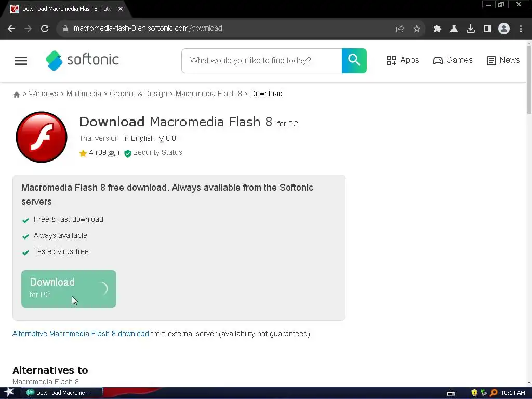
Task: Click the Softonic logo
Action: (82, 60)
